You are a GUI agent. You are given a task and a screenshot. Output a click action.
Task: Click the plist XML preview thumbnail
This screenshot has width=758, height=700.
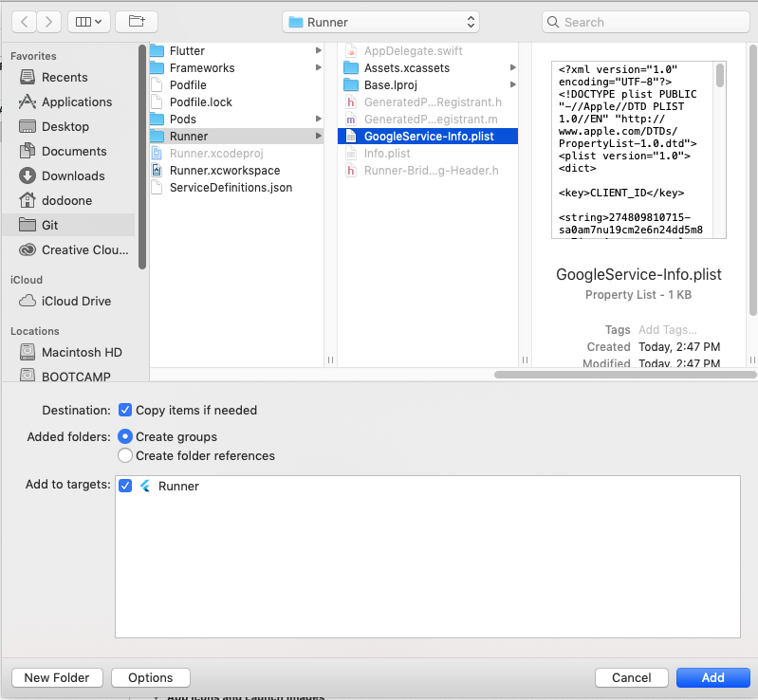[x=638, y=150]
